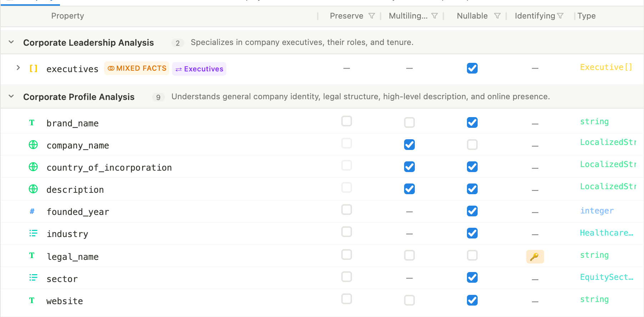Toggle Nullable checkbox for founded_year
644x317 pixels.
(x=472, y=211)
